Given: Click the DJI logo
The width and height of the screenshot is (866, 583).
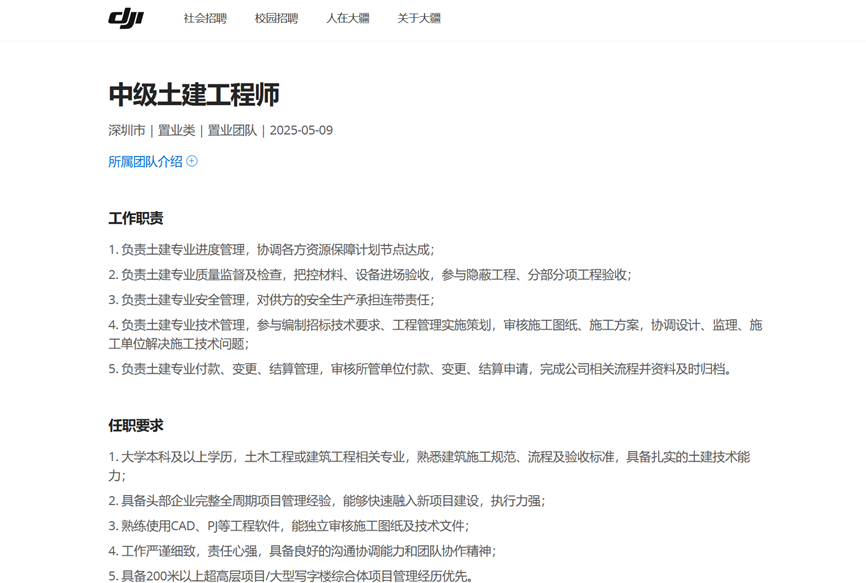Looking at the screenshot, I should pyautogui.click(x=126, y=18).
